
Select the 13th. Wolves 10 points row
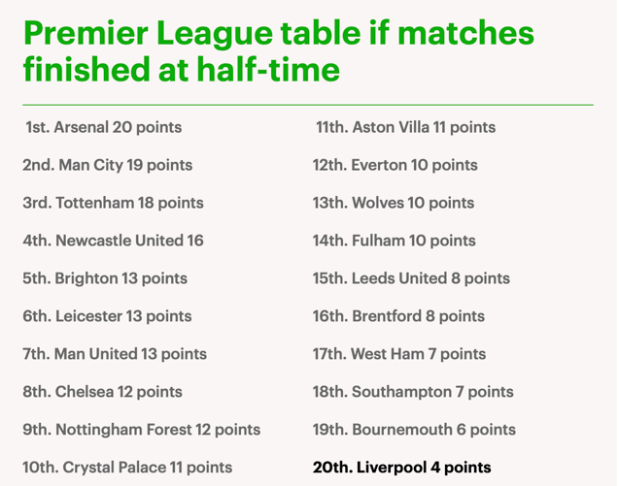pos(394,203)
